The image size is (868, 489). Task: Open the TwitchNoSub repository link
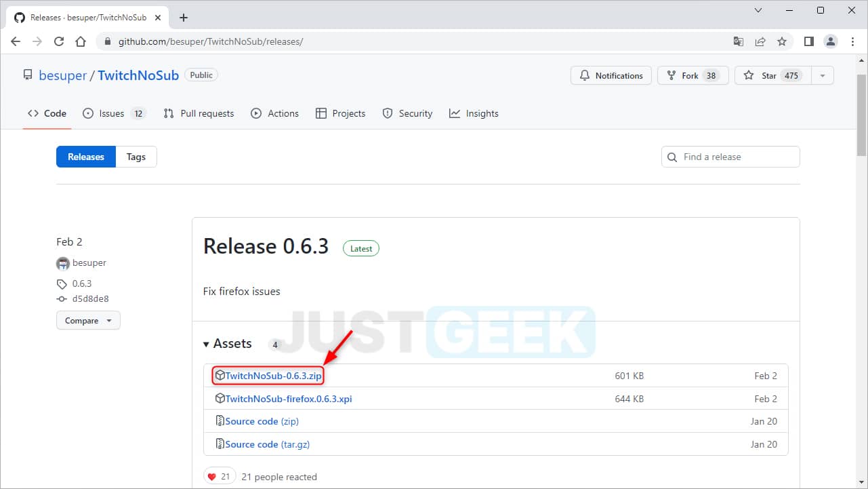coord(138,75)
